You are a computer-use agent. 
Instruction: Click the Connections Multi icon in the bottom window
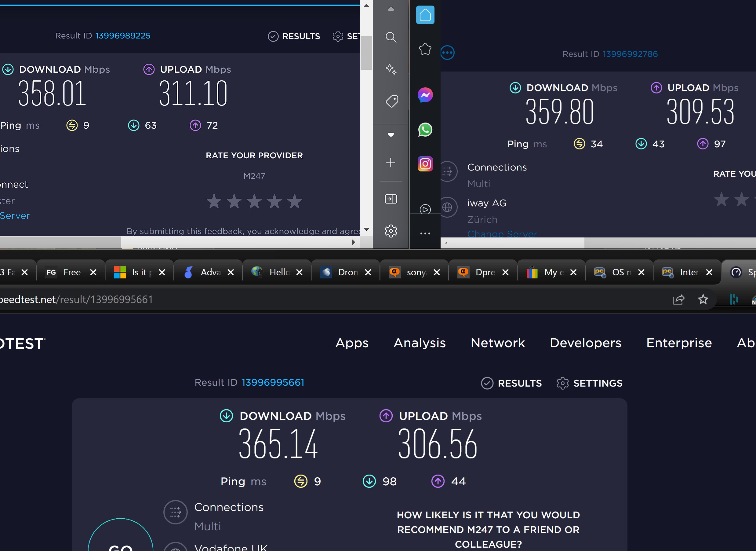pos(175,512)
